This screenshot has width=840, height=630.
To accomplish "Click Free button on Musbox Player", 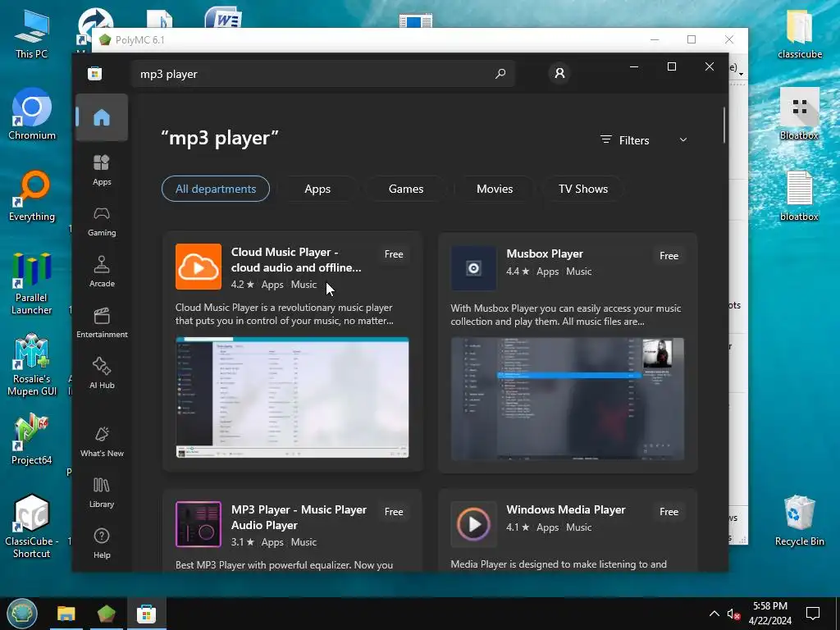I will 669,256.
